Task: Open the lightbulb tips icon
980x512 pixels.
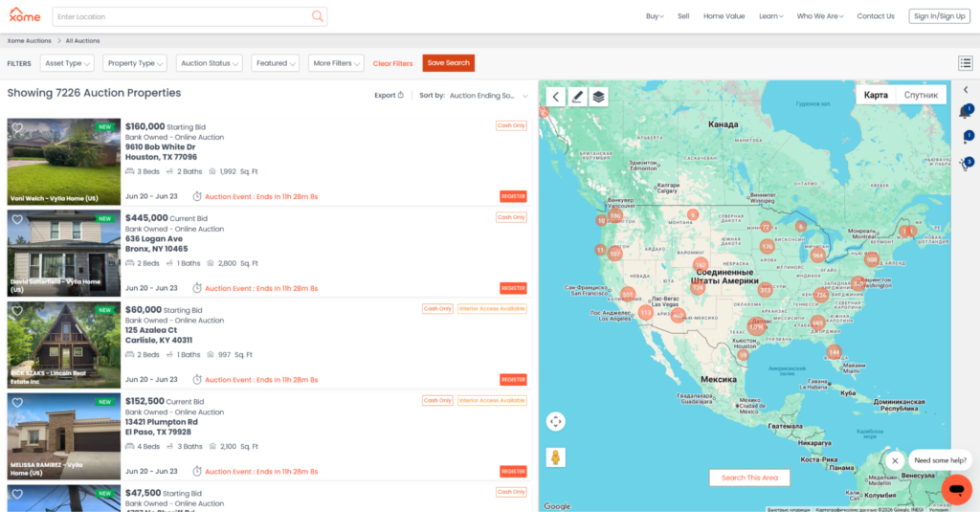Action: [x=966, y=164]
